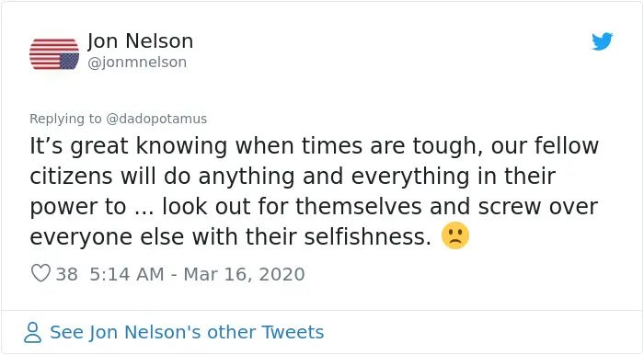Open the @jonmnelson handle
Viewport: 644px width, 355px height.
tap(137, 63)
